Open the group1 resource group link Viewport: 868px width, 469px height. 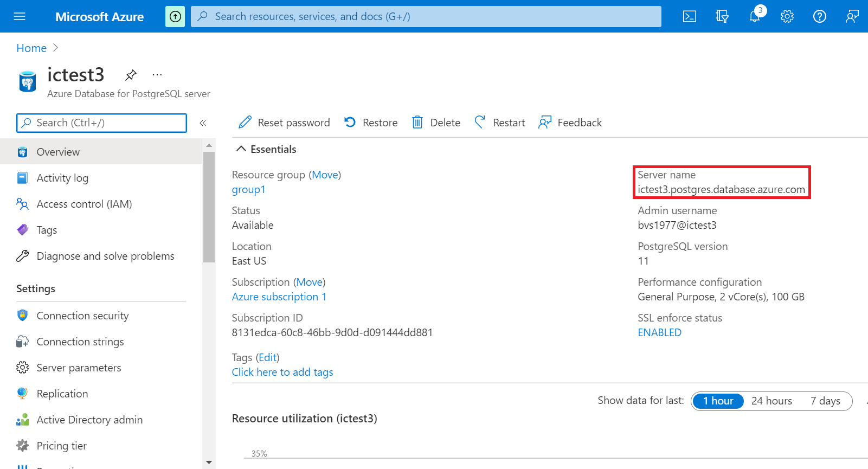pyautogui.click(x=248, y=190)
